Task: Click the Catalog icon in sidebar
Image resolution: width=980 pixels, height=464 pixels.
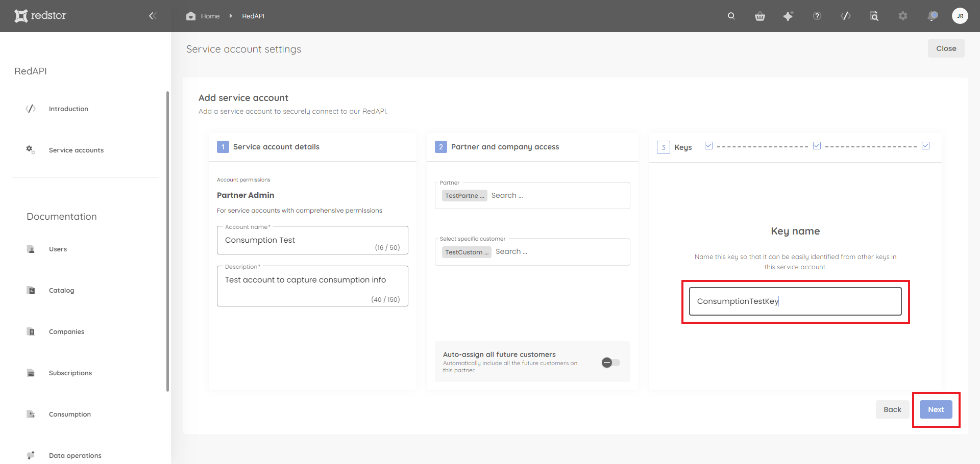Action: point(31,290)
